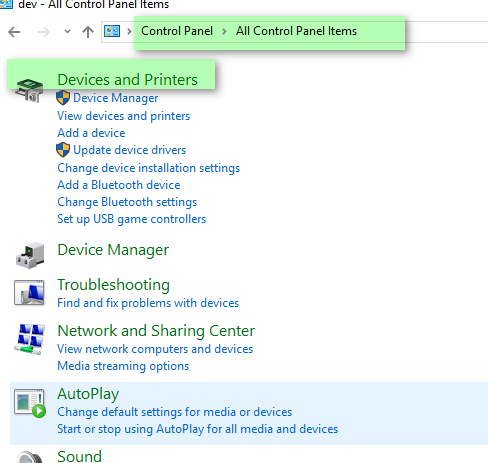Image resolution: width=488 pixels, height=463 pixels.
Task: Click the Devices and Printers icon
Action: (29, 90)
